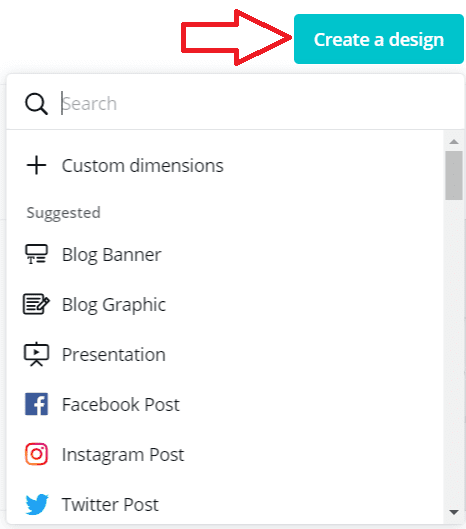466x529 pixels.
Task: Click the Blog Graphic pencil icon
Action: 36,304
